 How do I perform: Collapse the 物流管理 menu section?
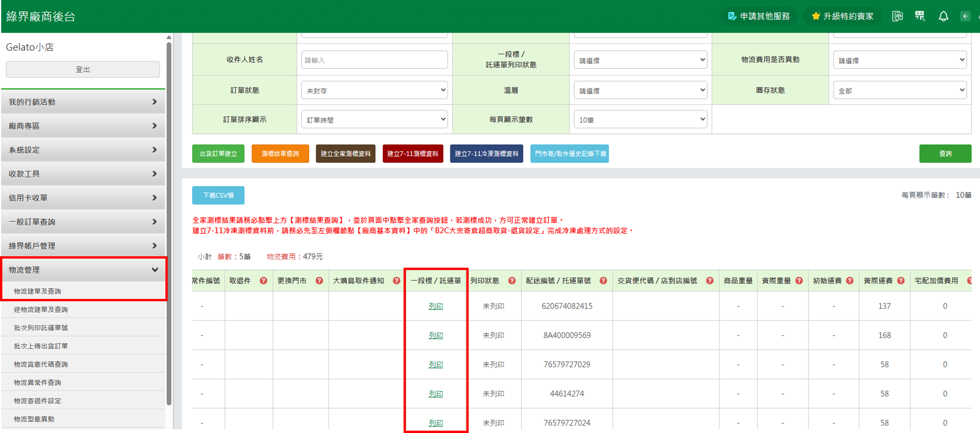pyautogui.click(x=83, y=270)
